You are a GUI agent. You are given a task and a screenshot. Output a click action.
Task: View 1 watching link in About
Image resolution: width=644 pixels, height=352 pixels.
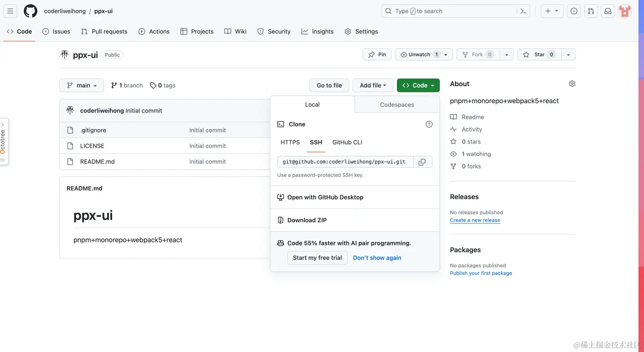[470, 154]
